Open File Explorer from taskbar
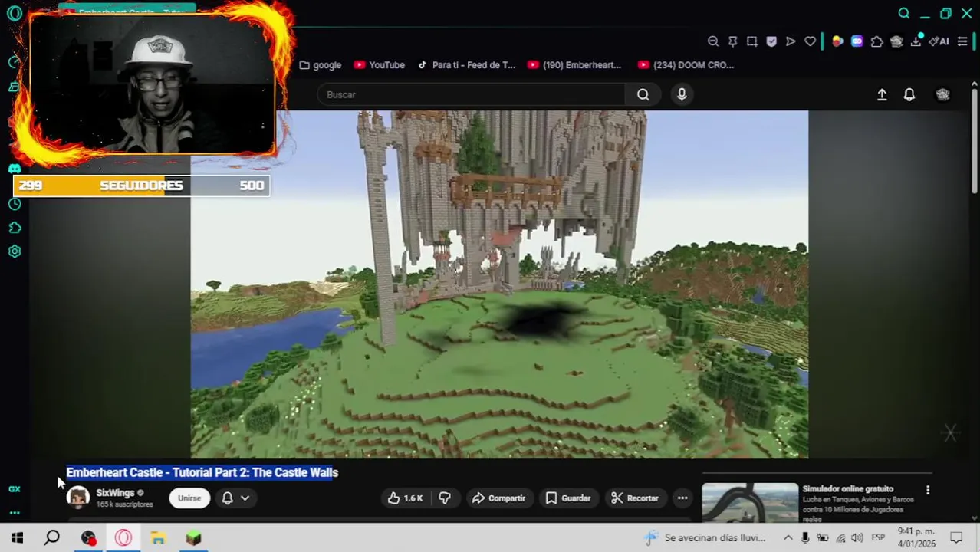Screen dimensions: 980x552 coord(158,537)
